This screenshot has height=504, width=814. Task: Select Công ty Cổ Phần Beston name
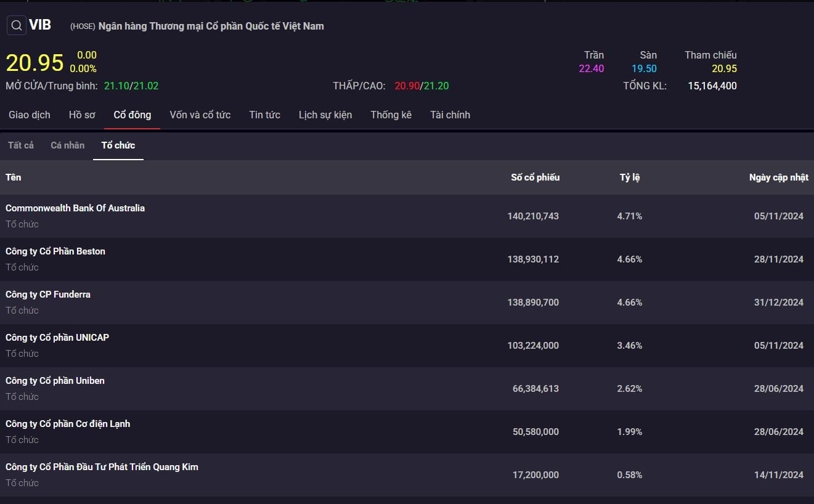tap(55, 251)
